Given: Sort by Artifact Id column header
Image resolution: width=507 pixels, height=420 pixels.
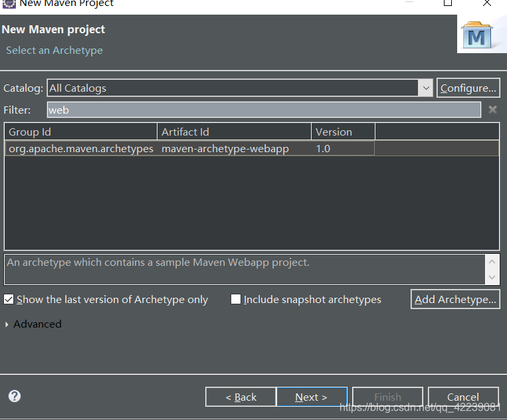Looking at the screenshot, I should point(234,132).
